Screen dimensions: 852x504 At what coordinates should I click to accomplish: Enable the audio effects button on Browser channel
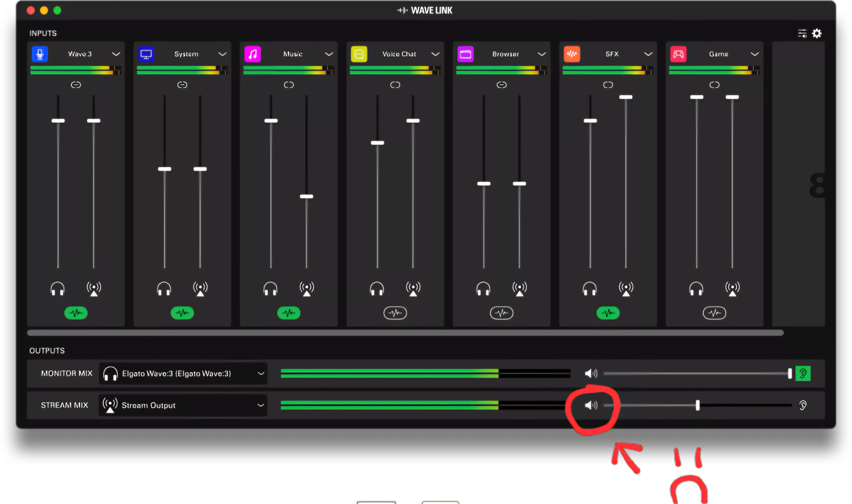coord(501,313)
